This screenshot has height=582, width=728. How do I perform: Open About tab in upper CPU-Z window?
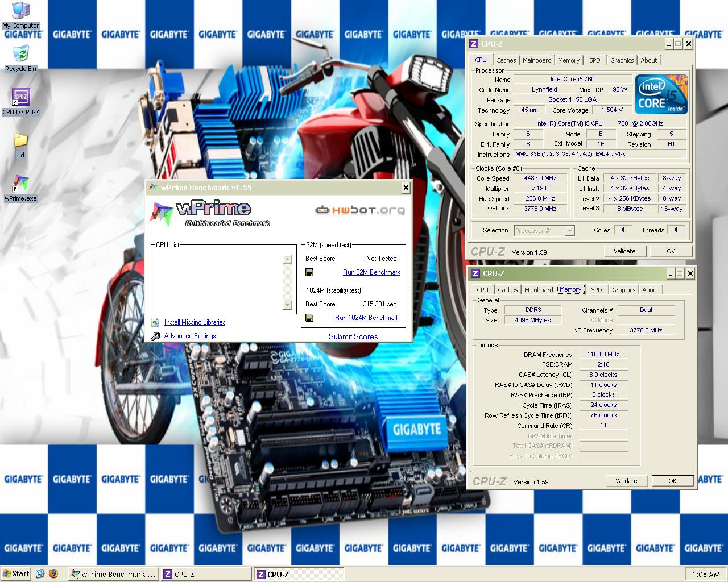649,60
